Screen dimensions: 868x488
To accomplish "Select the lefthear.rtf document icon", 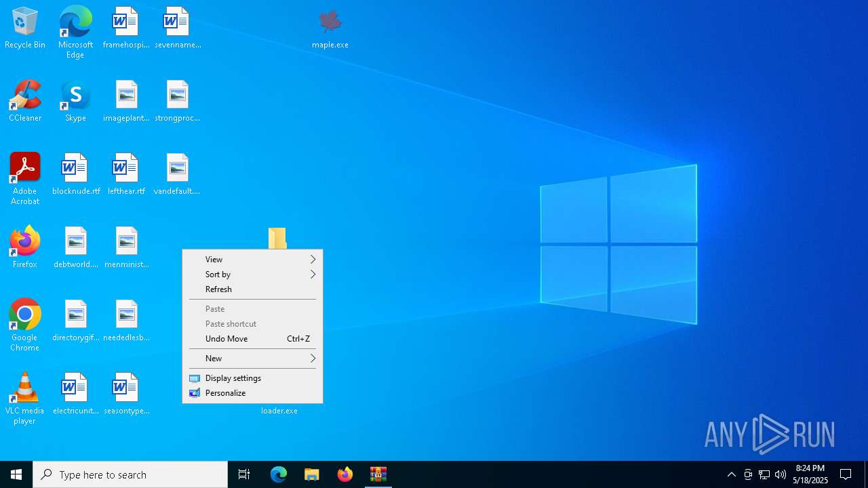I will [126, 175].
